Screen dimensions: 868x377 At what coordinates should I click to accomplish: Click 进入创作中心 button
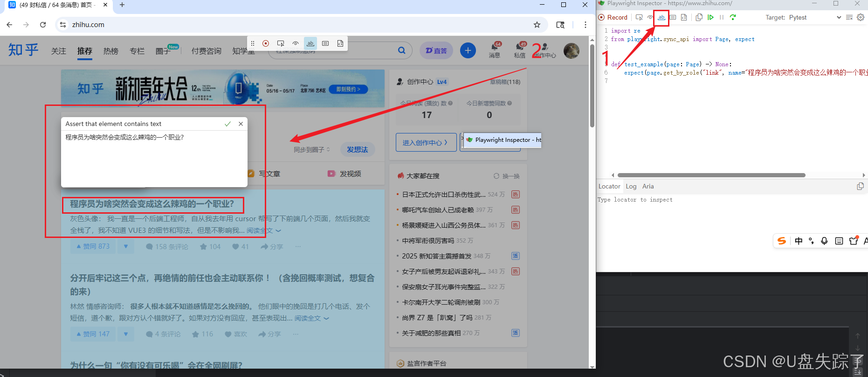425,143
